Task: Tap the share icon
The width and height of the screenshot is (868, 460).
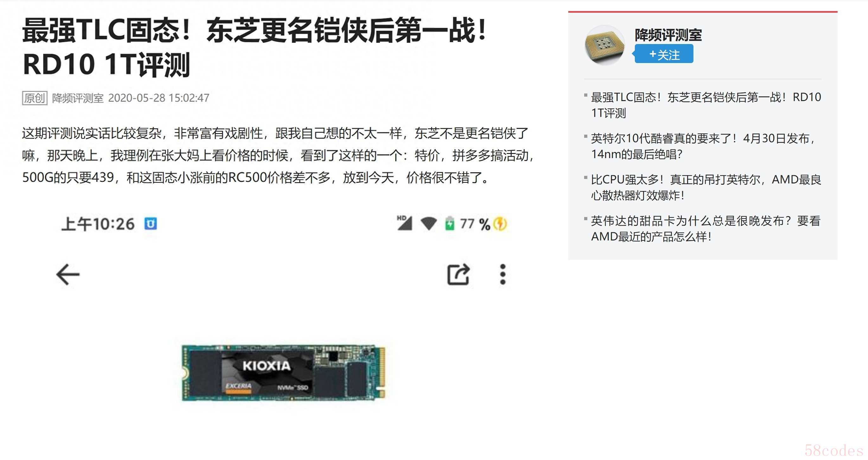Action: point(458,274)
